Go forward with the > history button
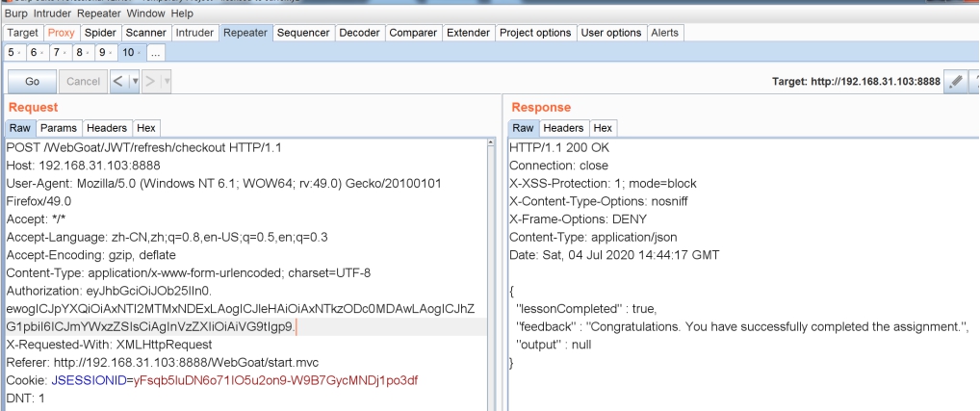The image size is (980, 411). click(x=151, y=81)
